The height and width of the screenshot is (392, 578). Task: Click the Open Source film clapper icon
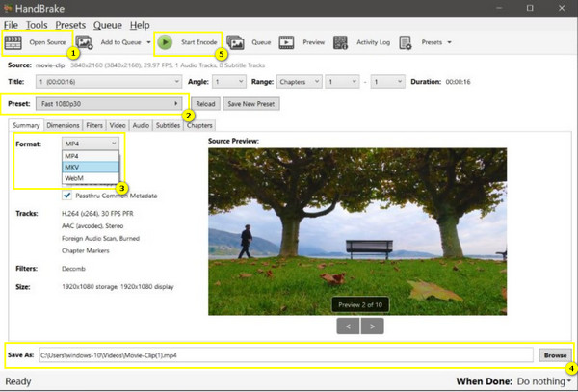(x=13, y=42)
